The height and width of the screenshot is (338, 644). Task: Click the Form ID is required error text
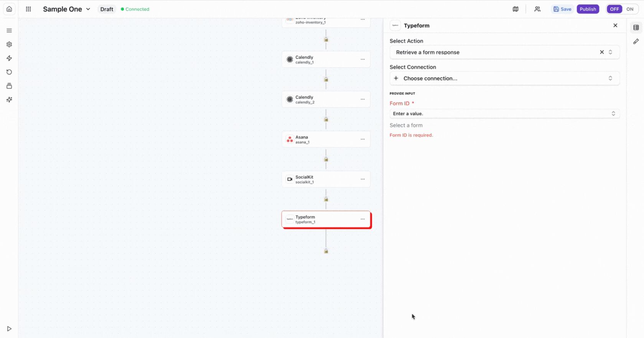tap(411, 135)
